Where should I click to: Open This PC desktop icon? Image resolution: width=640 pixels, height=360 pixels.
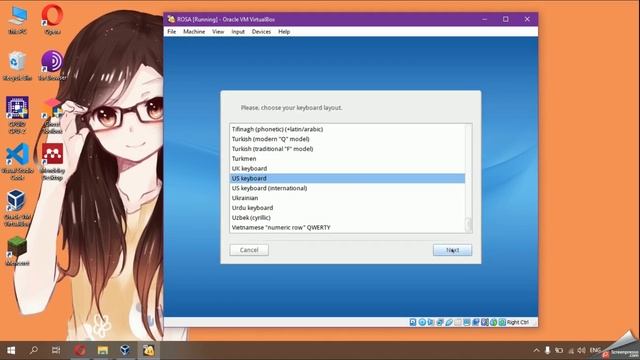tap(18, 20)
